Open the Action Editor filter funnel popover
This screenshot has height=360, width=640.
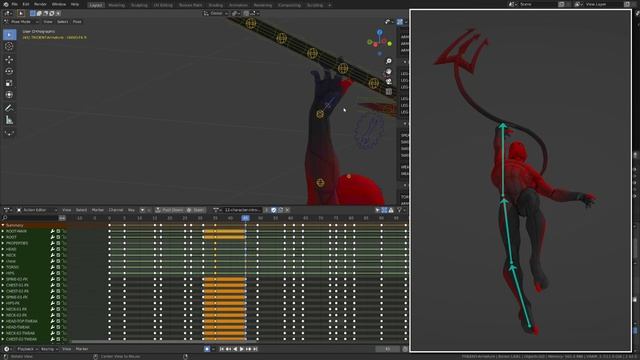[399, 210]
